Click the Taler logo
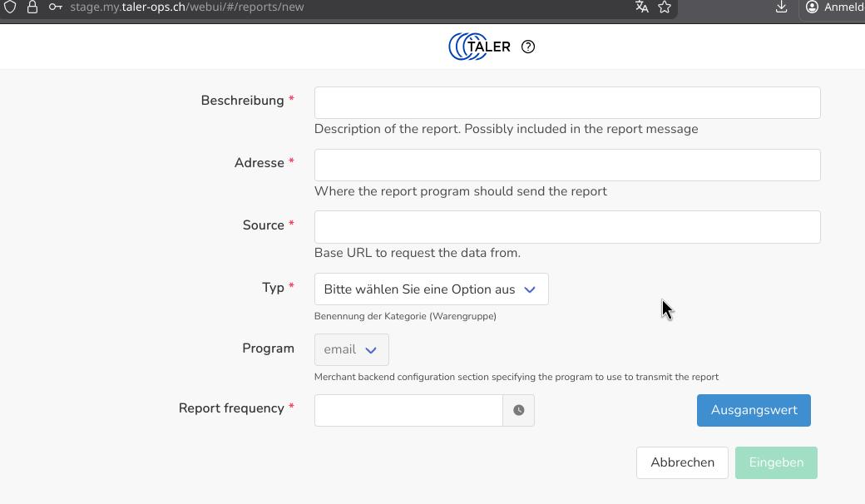The height and width of the screenshot is (504, 865). coord(480,47)
